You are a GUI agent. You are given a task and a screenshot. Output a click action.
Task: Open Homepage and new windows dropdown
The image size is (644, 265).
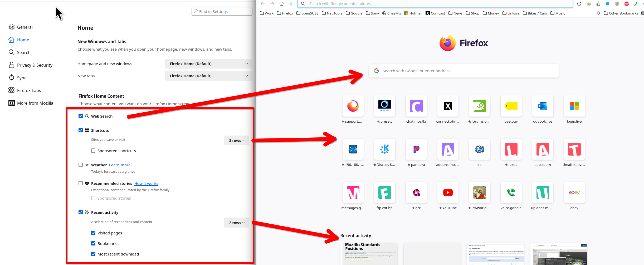[208, 64]
